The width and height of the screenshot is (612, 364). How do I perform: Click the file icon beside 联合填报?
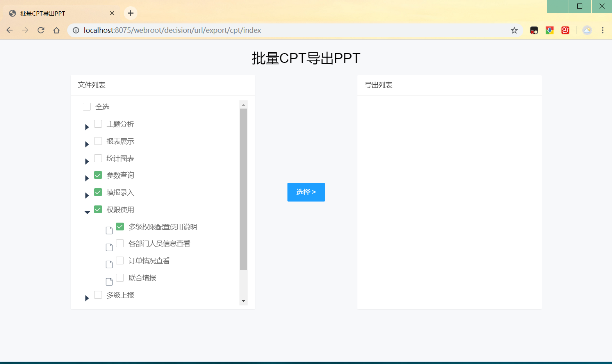coord(109,282)
